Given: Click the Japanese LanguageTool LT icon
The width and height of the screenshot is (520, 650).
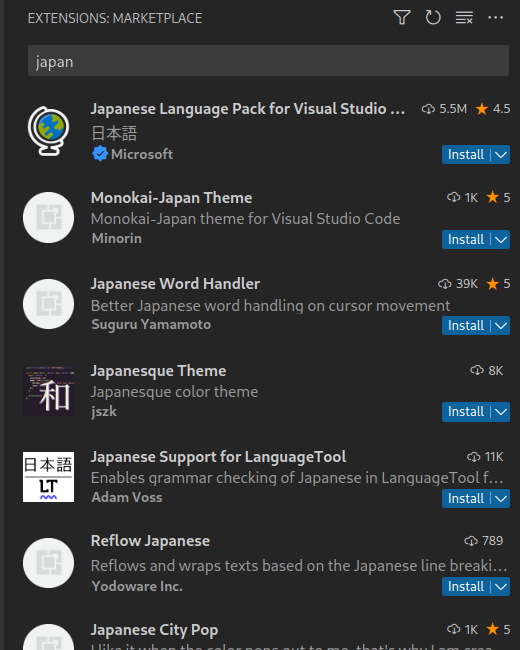Looking at the screenshot, I should (x=49, y=477).
